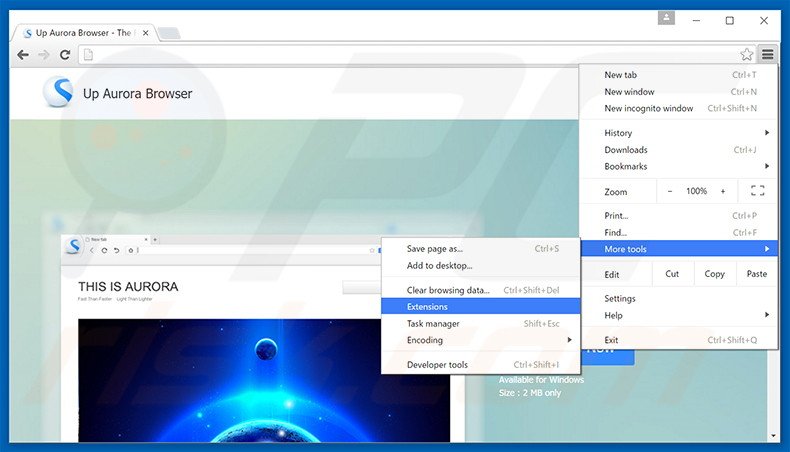Select New tab from the menu
Image resolution: width=790 pixels, height=452 pixels.
click(679, 75)
